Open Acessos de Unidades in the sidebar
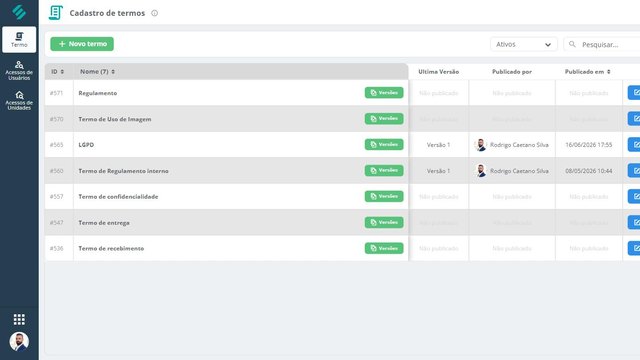Screen dimensions: 640x360 (19, 100)
